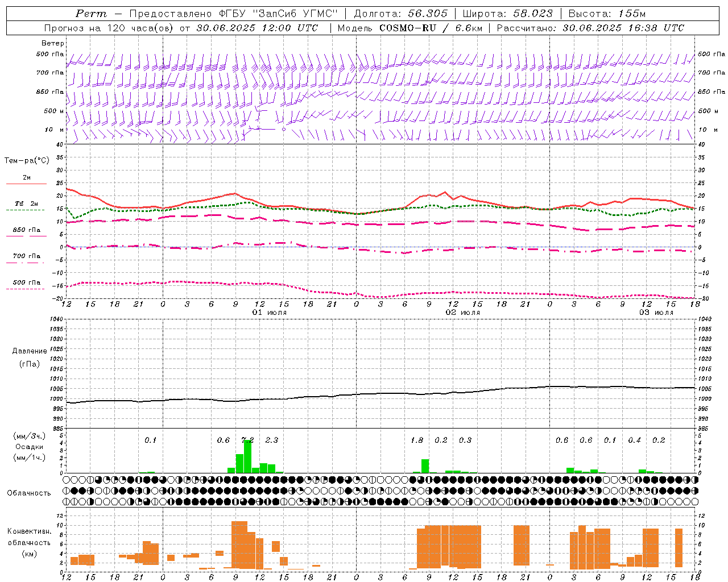The image size is (728, 582).
Task: Click the tallest green precipitation bar
Action: point(247,456)
